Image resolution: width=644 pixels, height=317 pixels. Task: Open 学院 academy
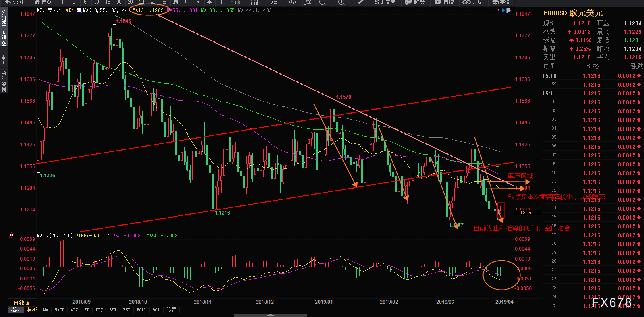coord(501,2)
